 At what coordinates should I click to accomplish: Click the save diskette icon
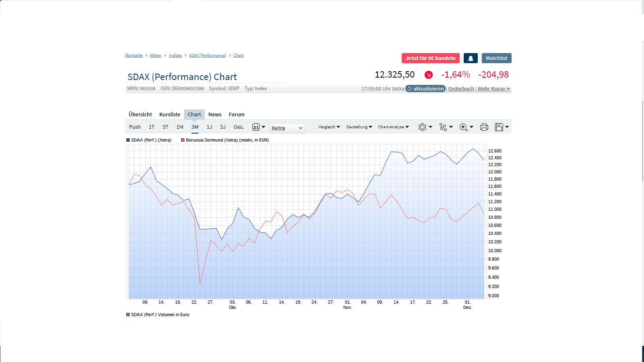pos(499,127)
